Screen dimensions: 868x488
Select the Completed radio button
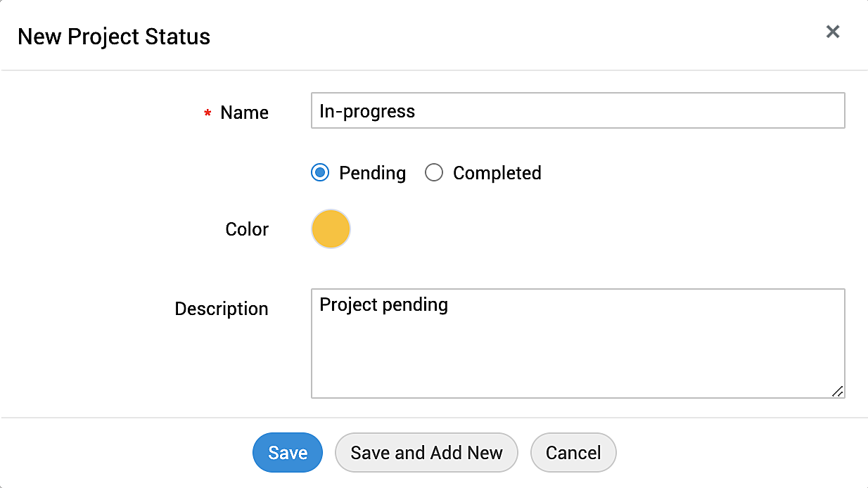pyautogui.click(x=434, y=173)
